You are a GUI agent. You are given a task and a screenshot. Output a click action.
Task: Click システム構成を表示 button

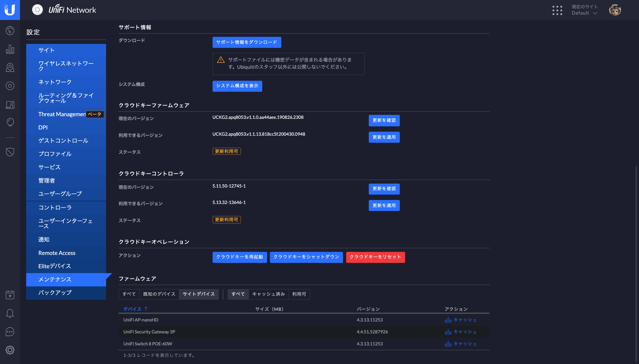pos(237,86)
